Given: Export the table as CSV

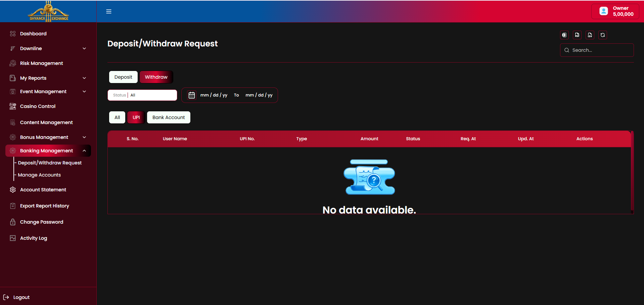Looking at the screenshot, I should pyautogui.click(x=590, y=35).
